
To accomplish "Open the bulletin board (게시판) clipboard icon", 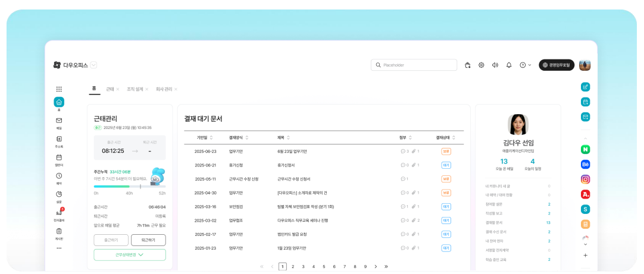I will (x=59, y=231).
